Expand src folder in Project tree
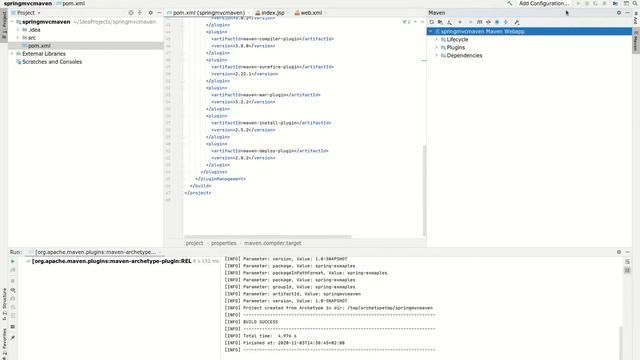The height and width of the screenshot is (360, 640). click(x=18, y=38)
